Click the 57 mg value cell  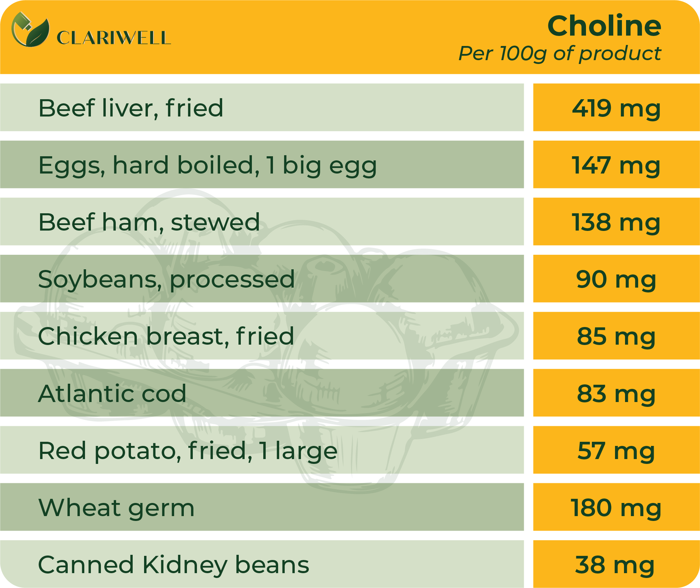[x=616, y=450]
